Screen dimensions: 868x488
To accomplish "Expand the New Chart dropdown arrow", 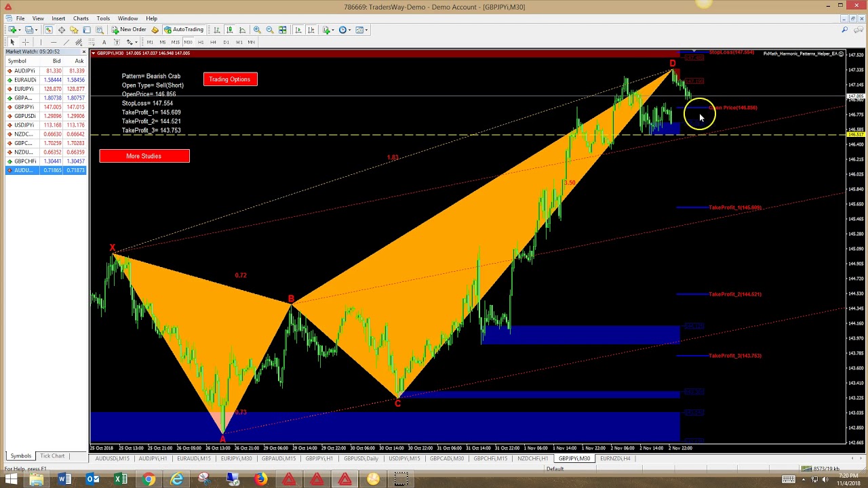I will point(20,30).
